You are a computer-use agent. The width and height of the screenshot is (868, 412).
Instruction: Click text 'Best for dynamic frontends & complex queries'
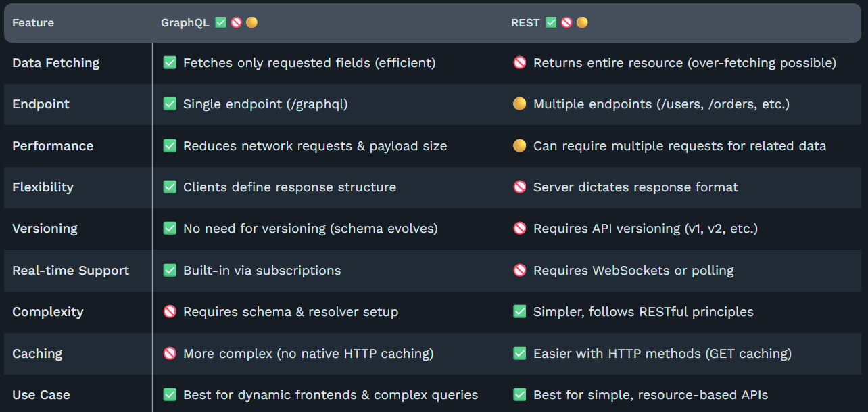pos(331,395)
